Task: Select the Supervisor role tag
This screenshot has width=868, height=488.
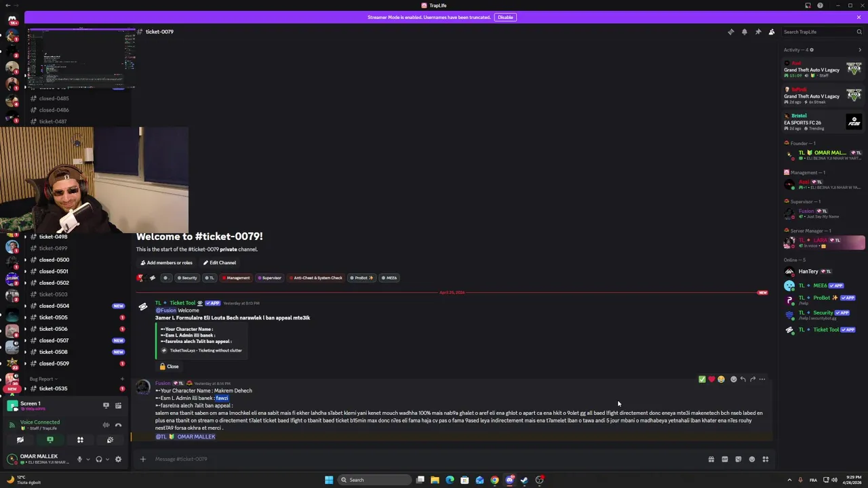Action: [269, 278]
